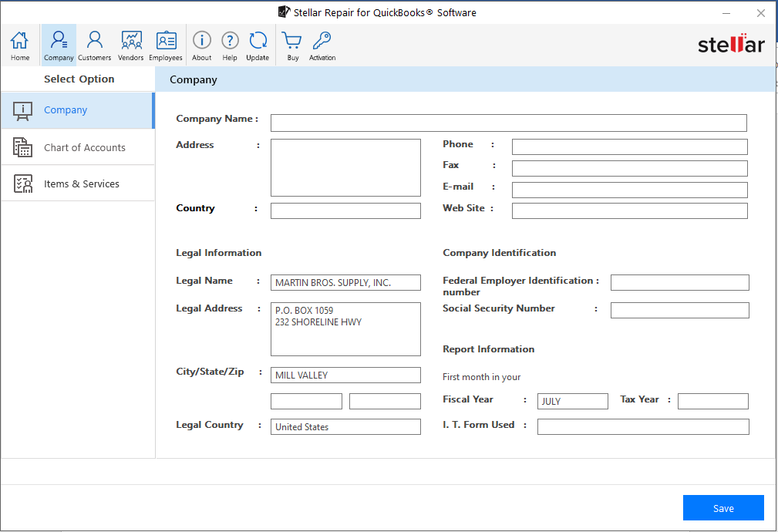Click the Save button
The image size is (778, 532).
(x=723, y=507)
